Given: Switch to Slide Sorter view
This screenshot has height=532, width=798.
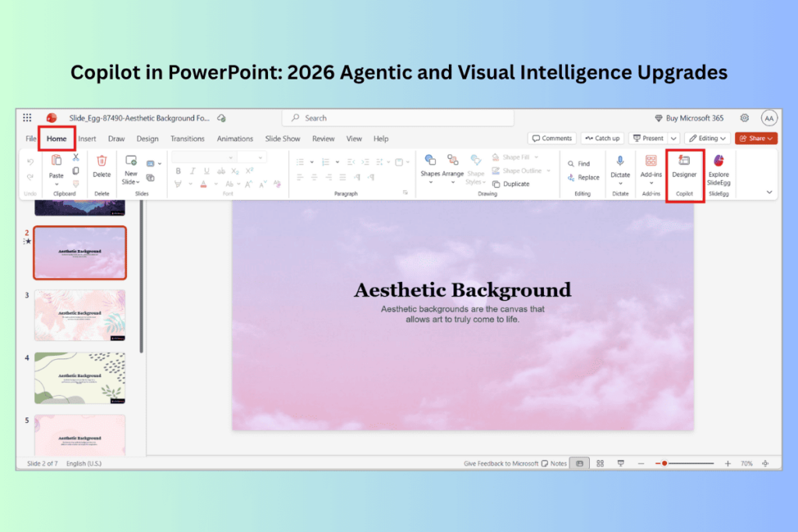Looking at the screenshot, I should pyautogui.click(x=600, y=463).
